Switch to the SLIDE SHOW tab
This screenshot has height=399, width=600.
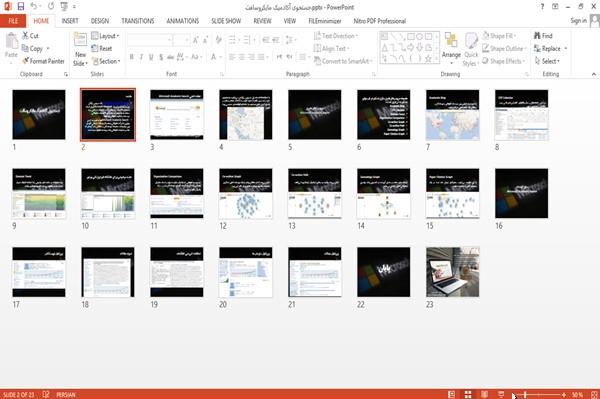click(226, 21)
